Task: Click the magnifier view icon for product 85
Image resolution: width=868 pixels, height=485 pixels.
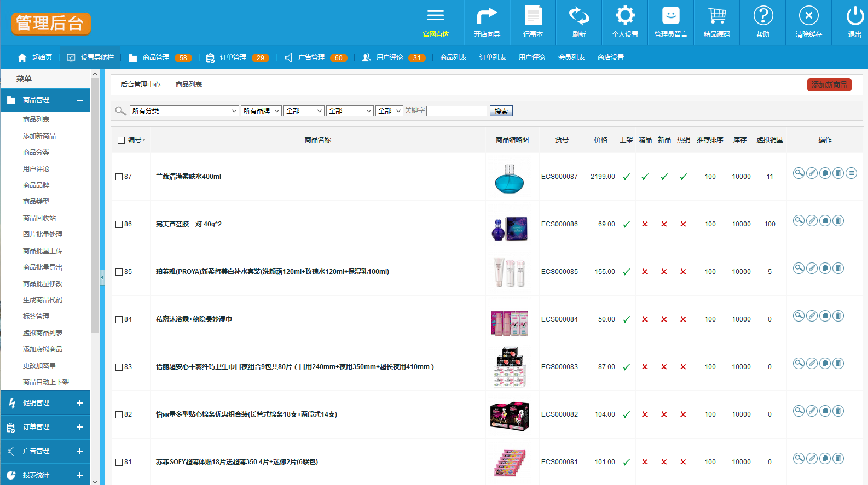Action: (x=799, y=268)
